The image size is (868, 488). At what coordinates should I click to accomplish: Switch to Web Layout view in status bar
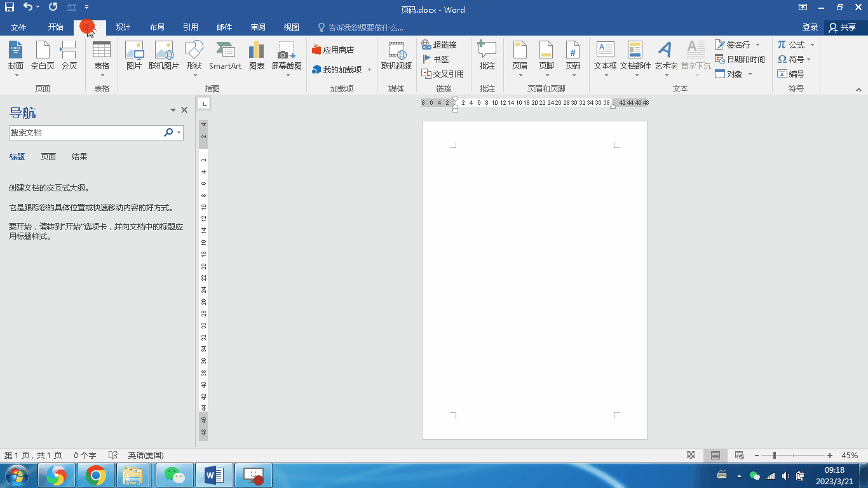click(739, 456)
